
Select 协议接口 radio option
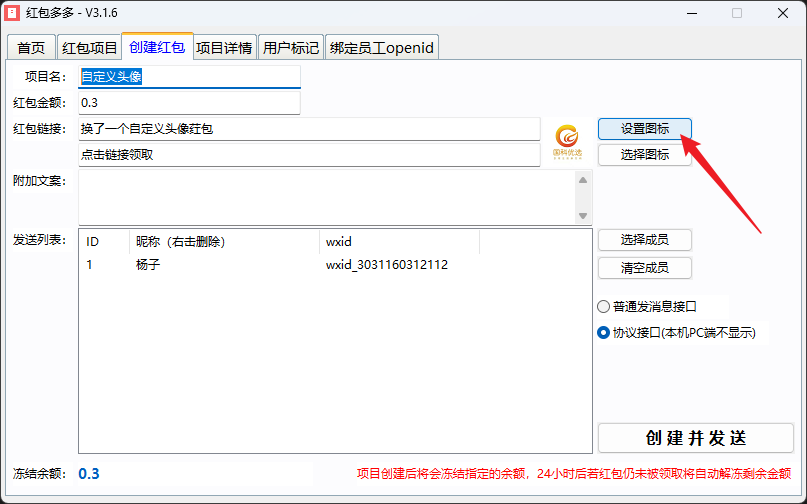pos(603,333)
